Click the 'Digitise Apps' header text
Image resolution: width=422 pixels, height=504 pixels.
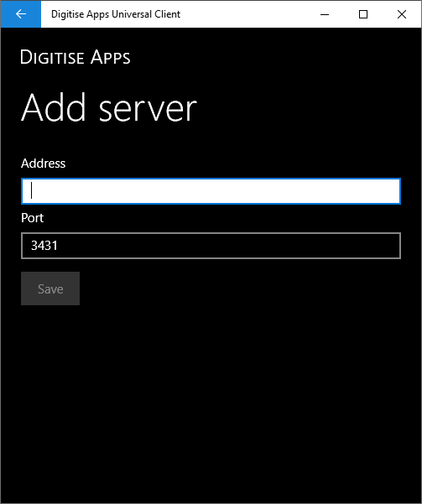coord(76,57)
